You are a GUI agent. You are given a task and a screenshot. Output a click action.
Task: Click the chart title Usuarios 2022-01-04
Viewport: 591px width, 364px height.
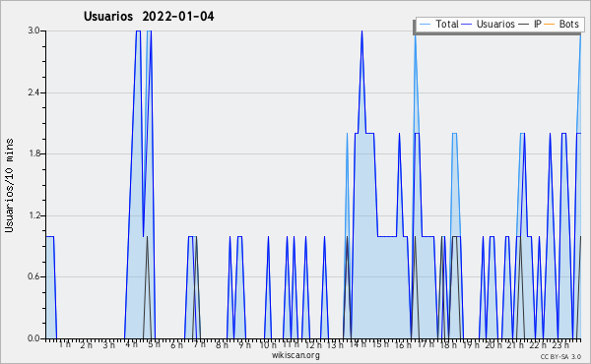(149, 16)
